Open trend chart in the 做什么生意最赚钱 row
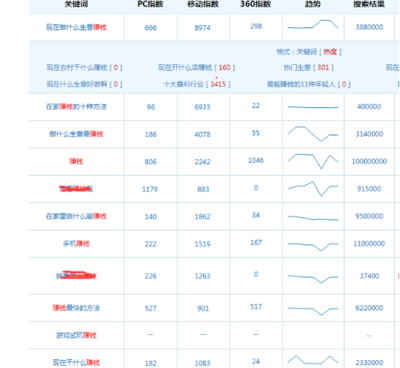 pyautogui.click(x=313, y=134)
